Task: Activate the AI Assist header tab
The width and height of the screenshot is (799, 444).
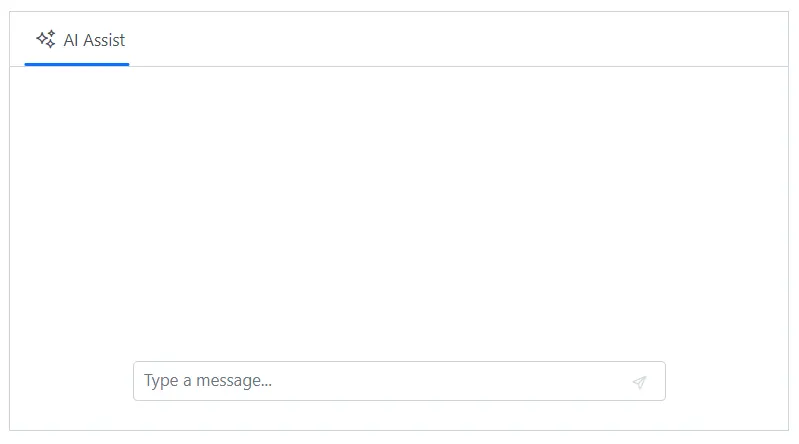Action: click(77, 41)
